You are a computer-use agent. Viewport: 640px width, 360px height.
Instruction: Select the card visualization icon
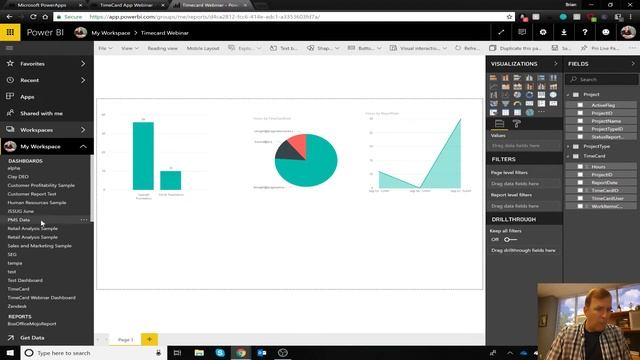tap(529, 104)
